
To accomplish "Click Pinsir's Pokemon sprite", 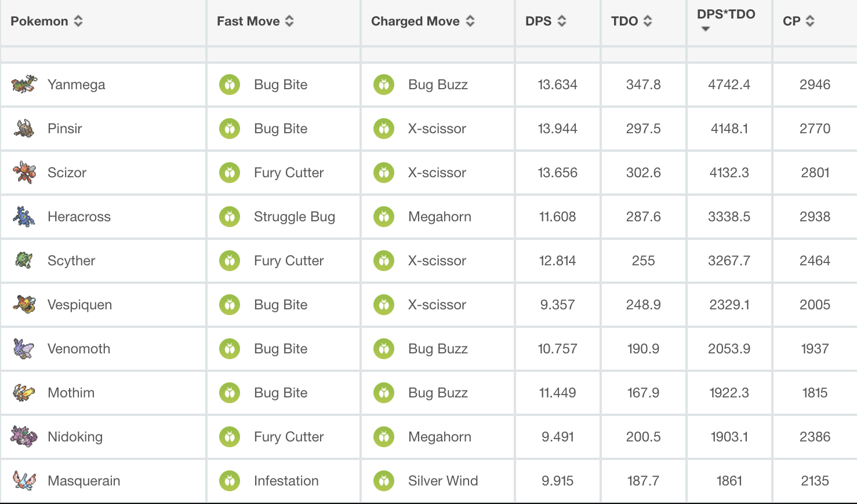I will point(24,129).
